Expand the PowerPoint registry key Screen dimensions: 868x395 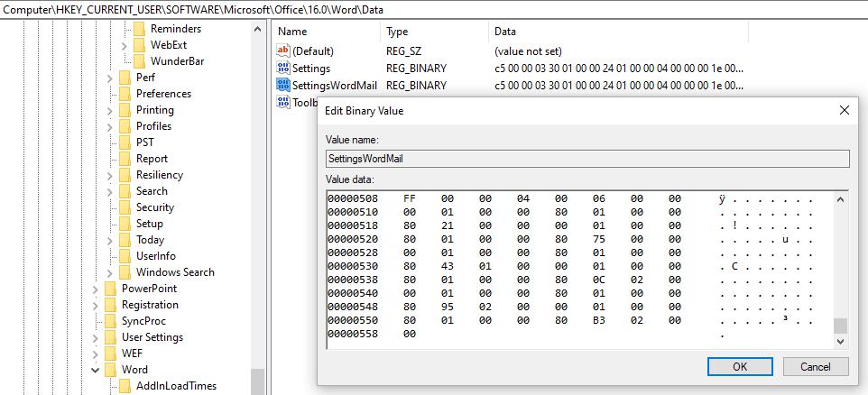pyautogui.click(x=96, y=289)
